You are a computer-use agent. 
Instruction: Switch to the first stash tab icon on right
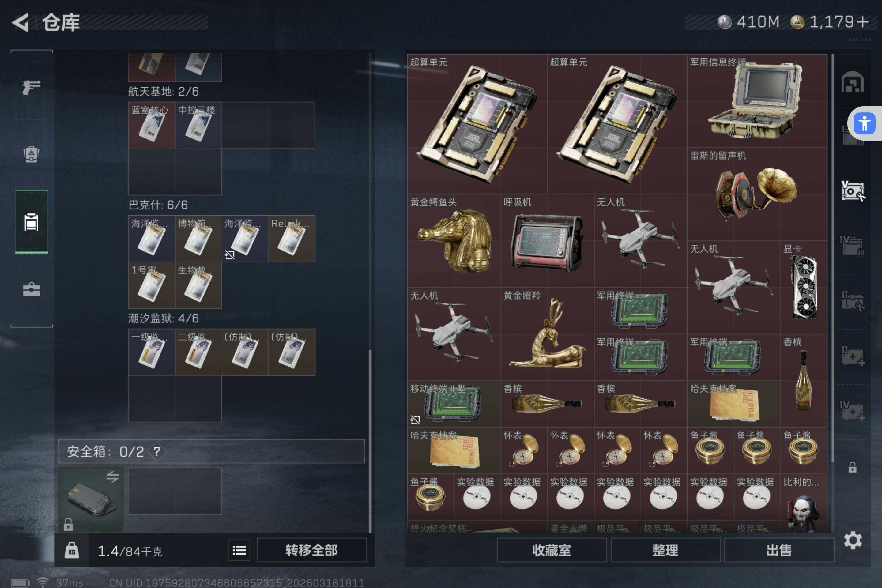(852, 81)
